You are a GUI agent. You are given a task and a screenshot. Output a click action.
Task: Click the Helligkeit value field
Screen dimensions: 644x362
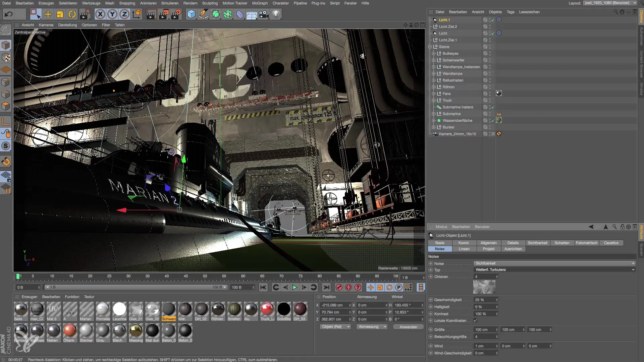[x=486, y=307]
